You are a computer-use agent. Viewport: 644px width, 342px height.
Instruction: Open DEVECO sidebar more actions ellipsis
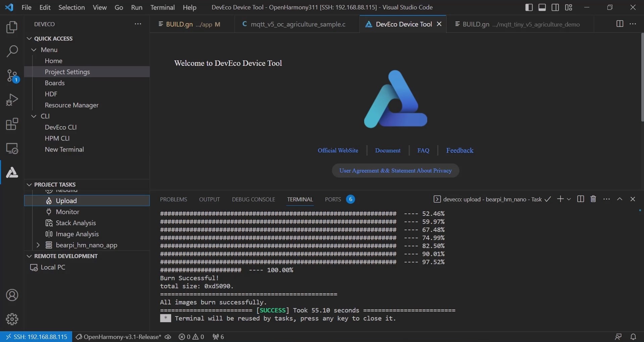coord(138,24)
